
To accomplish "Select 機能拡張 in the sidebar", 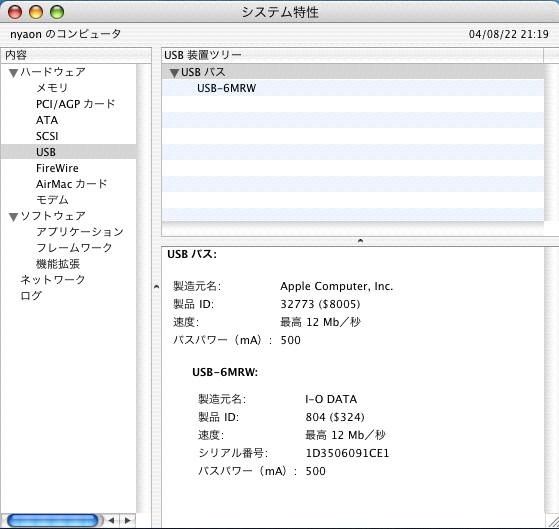I will click(58, 264).
